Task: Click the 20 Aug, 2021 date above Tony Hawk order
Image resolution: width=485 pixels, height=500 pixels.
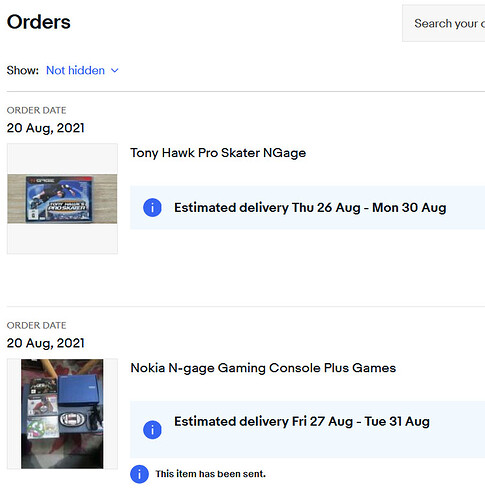Action: point(46,128)
